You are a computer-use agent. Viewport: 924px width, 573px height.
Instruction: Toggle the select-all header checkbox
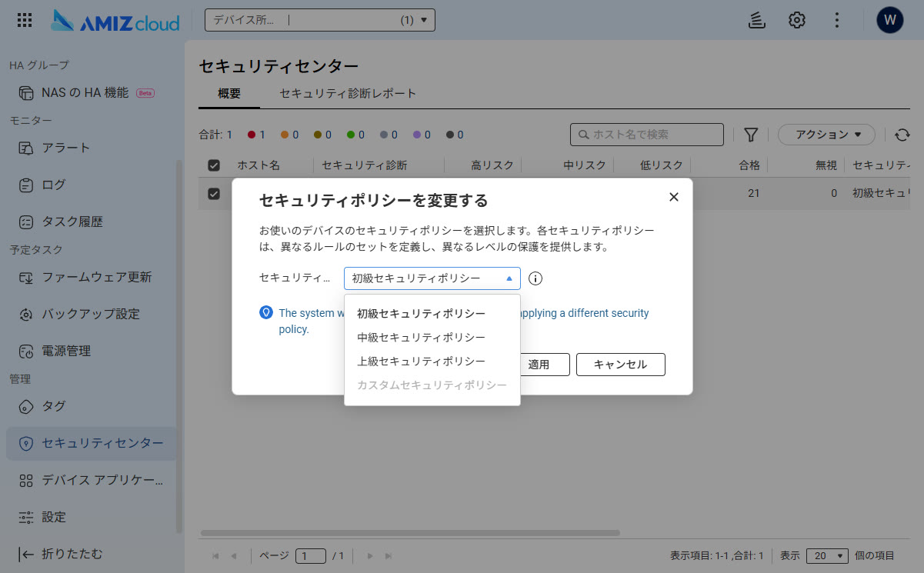tap(215, 165)
